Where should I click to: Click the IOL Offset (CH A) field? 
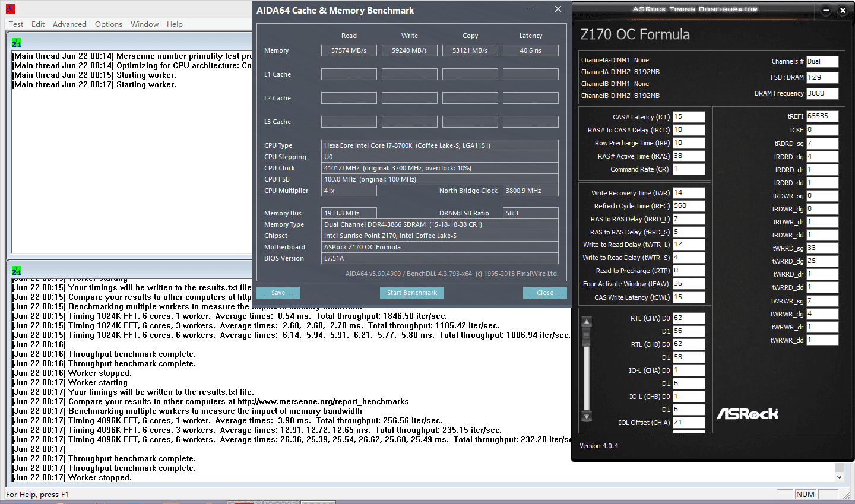click(689, 423)
